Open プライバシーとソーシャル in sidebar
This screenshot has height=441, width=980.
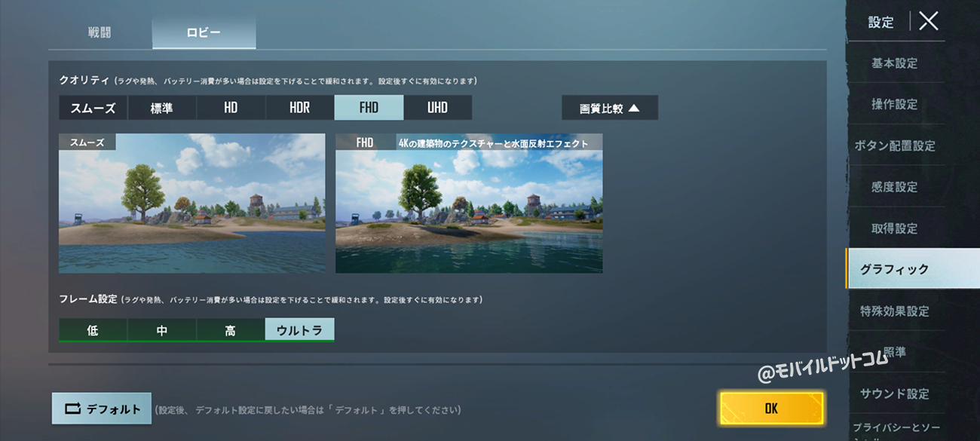(895, 430)
